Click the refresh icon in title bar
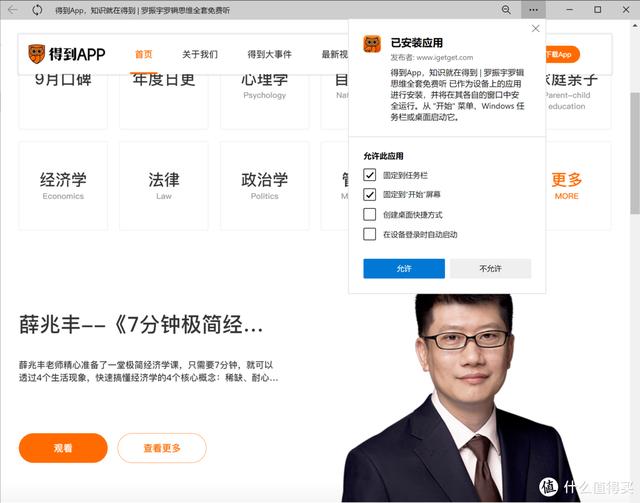640x503 pixels. click(x=37, y=9)
